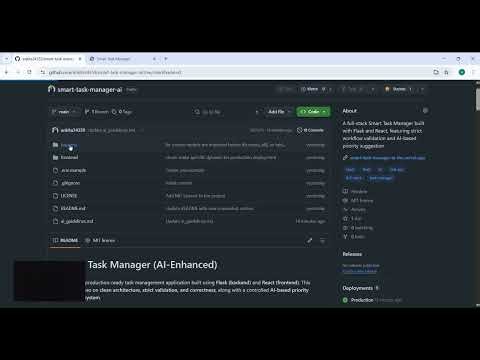
Task: Open latest commit message for ai_guidelines.md
Action: pyautogui.click(x=112, y=130)
